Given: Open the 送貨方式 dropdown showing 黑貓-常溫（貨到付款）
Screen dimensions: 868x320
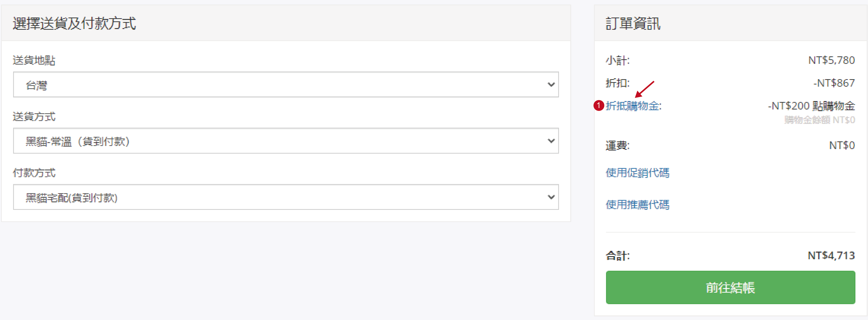Looking at the screenshot, I should [x=286, y=140].
